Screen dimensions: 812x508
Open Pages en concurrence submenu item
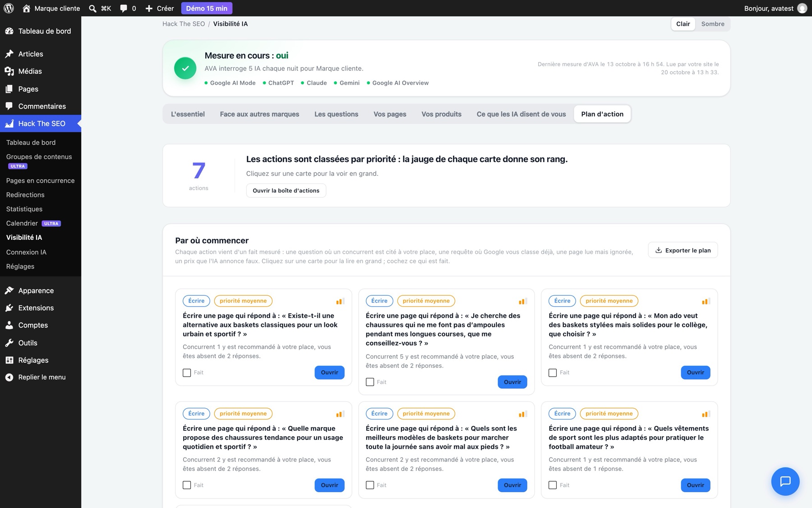tap(40, 181)
